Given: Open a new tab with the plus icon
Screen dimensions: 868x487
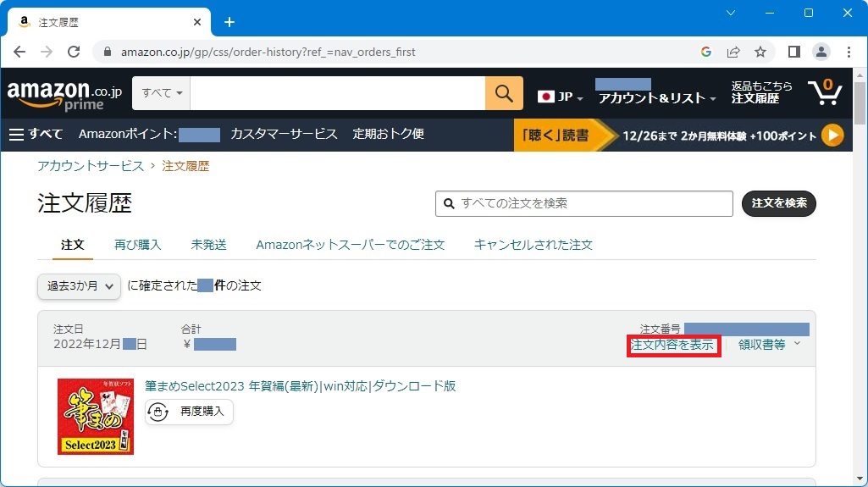Looking at the screenshot, I should 229,22.
